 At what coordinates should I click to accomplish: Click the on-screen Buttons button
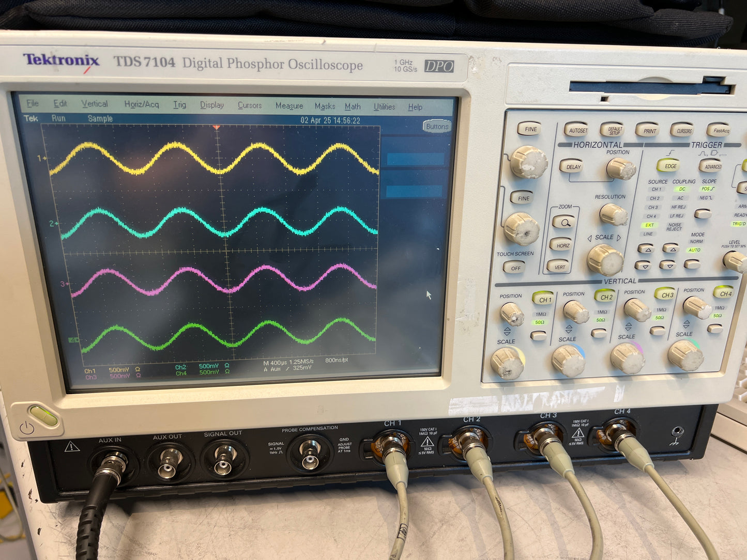pos(437,127)
